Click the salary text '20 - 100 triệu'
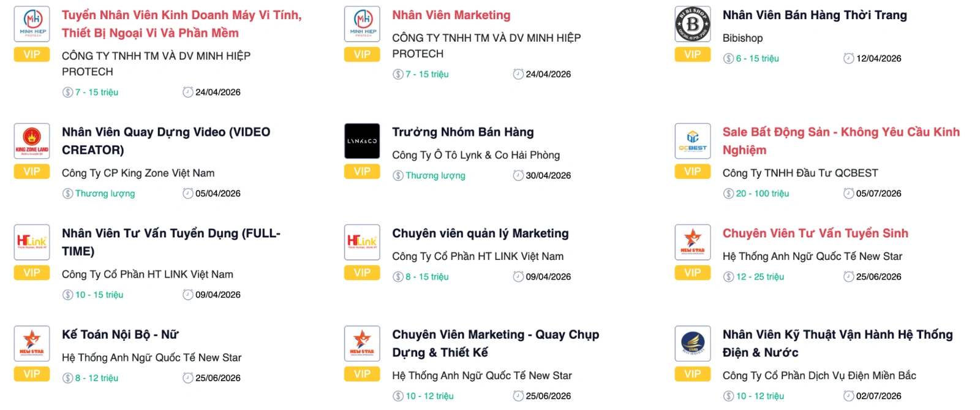 tap(762, 193)
